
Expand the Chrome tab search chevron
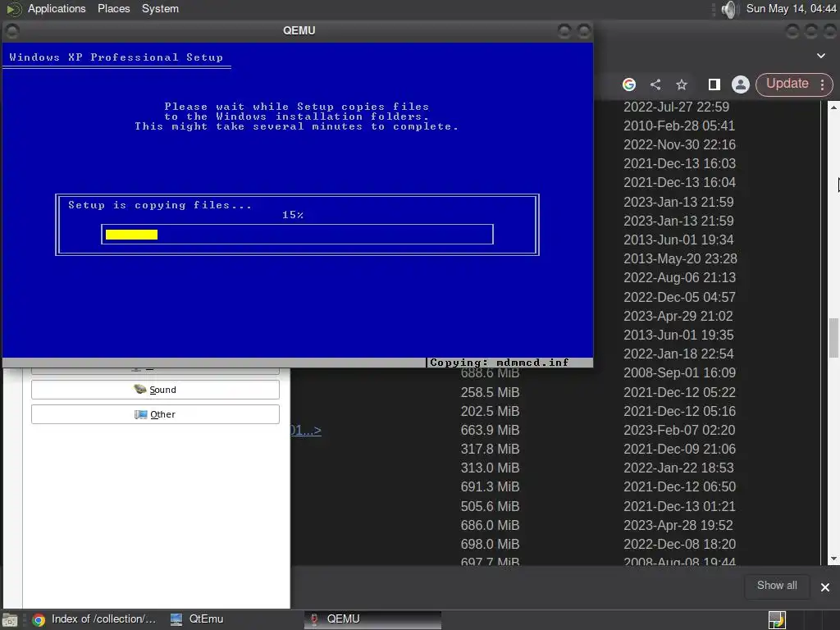820,55
